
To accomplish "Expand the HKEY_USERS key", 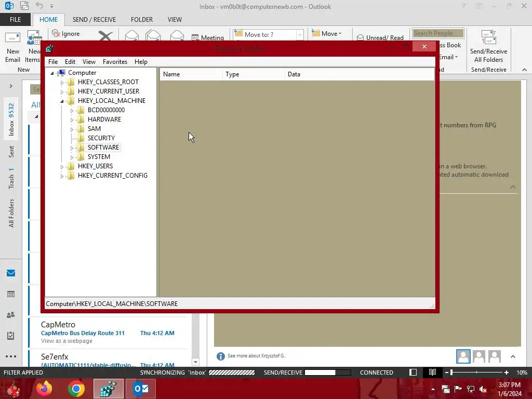I will tap(62, 167).
